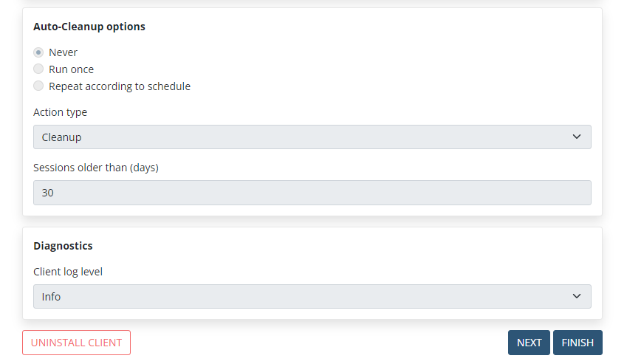Choose the "Run once" radio option
Screen dimensions: 627x364
(38, 69)
